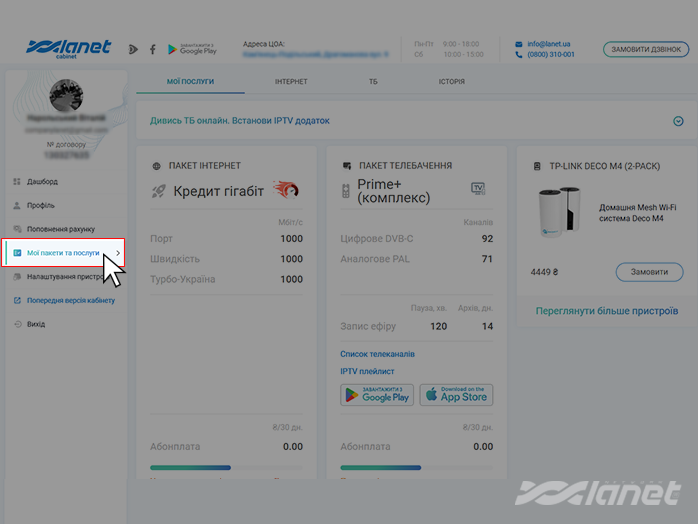Click the globe icon beside ПАКЕТ ІНТЕРНЕТ
698x524 pixels.
tap(156, 166)
